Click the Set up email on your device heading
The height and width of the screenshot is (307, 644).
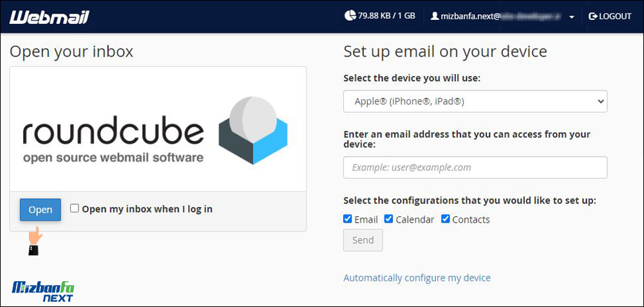(x=445, y=51)
